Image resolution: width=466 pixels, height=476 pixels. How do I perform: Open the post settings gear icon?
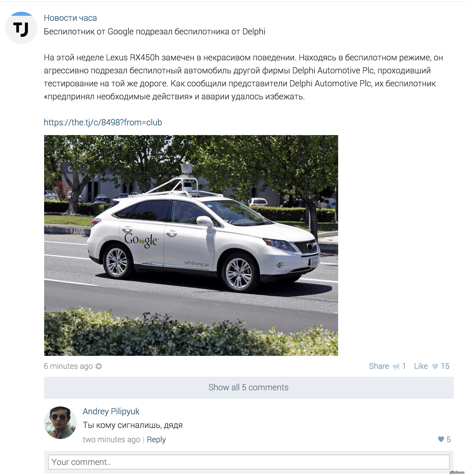pyautogui.click(x=99, y=366)
